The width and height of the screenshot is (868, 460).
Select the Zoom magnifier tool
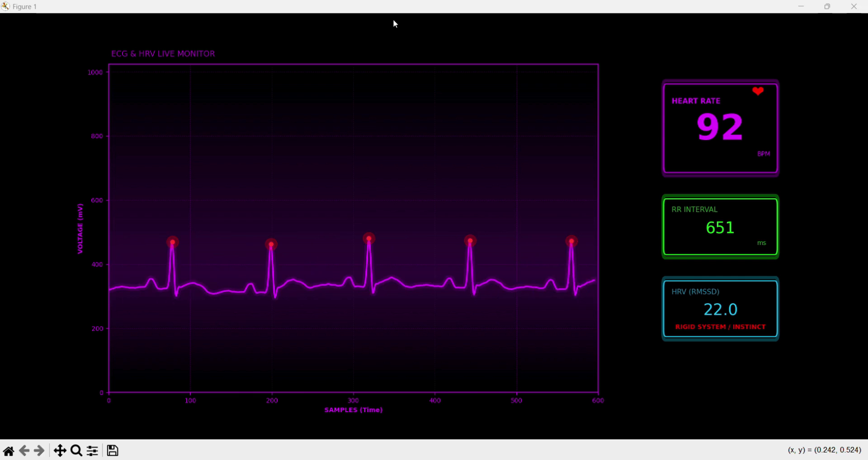(76, 451)
